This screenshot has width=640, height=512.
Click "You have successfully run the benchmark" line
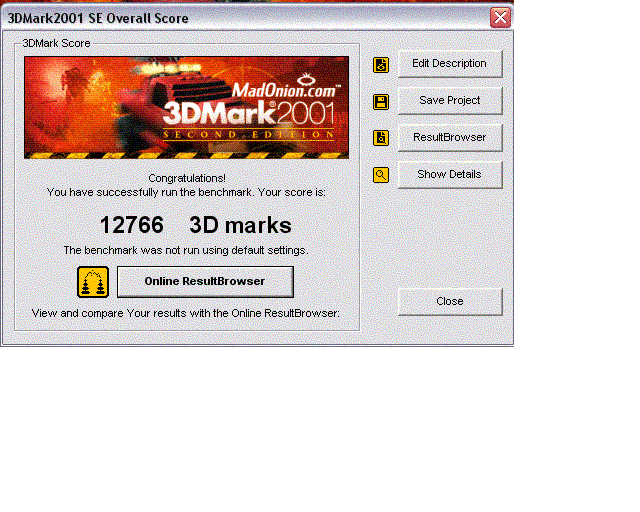(186, 192)
